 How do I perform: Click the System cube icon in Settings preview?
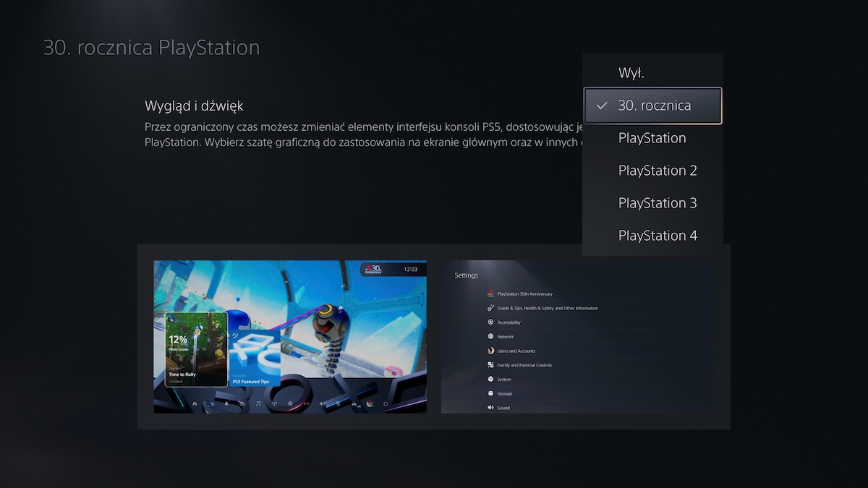click(x=490, y=379)
